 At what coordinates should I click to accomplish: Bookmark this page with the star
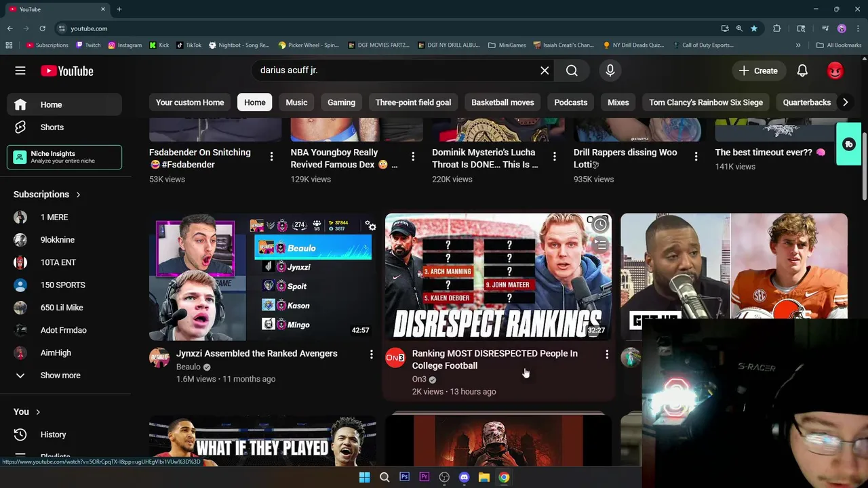pos(753,28)
